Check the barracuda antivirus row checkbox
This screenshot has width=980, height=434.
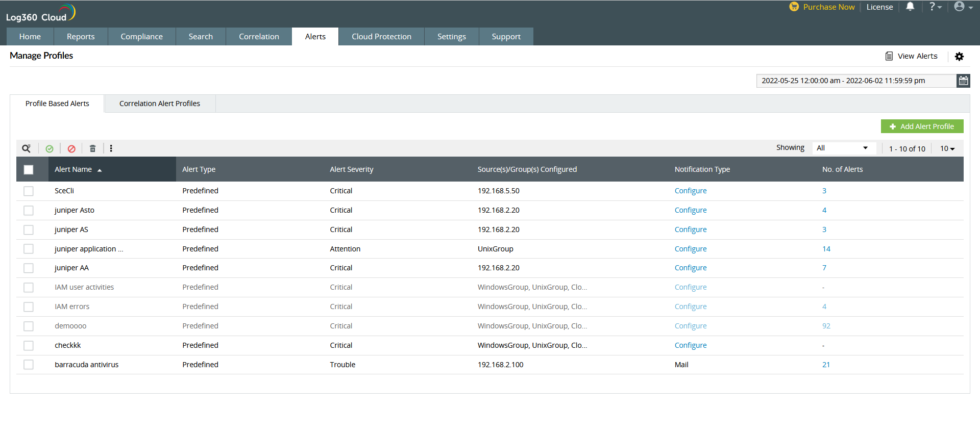tap(29, 365)
